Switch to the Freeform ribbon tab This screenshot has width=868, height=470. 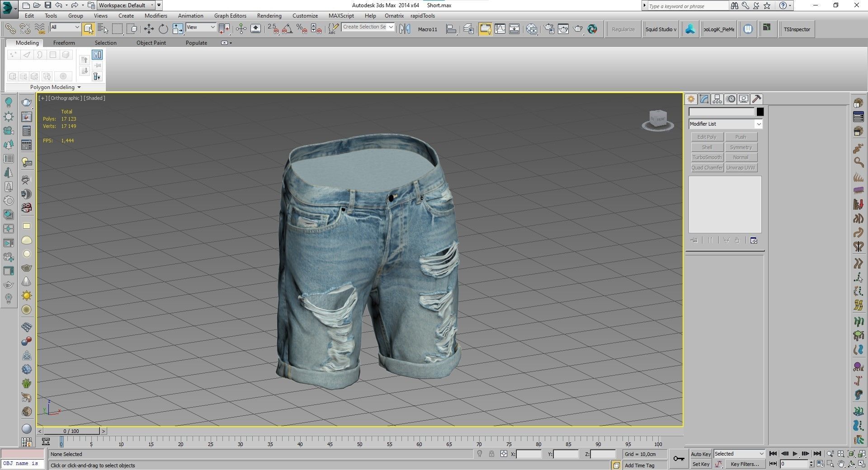[x=64, y=43]
